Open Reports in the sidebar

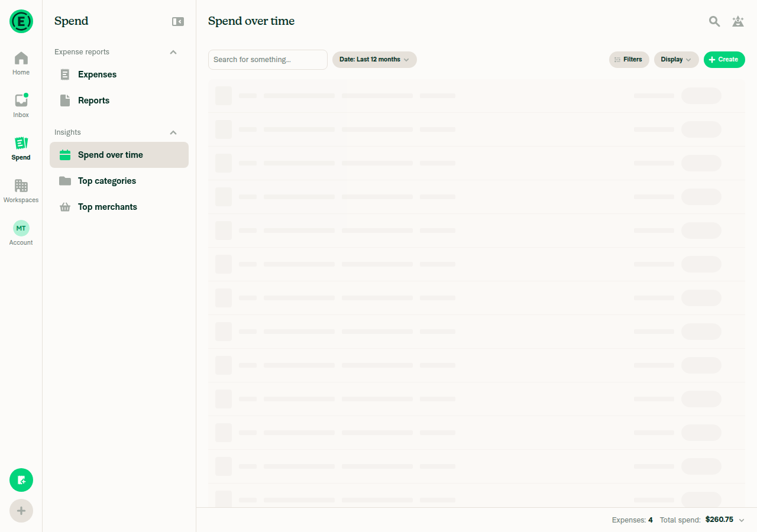pos(119,100)
